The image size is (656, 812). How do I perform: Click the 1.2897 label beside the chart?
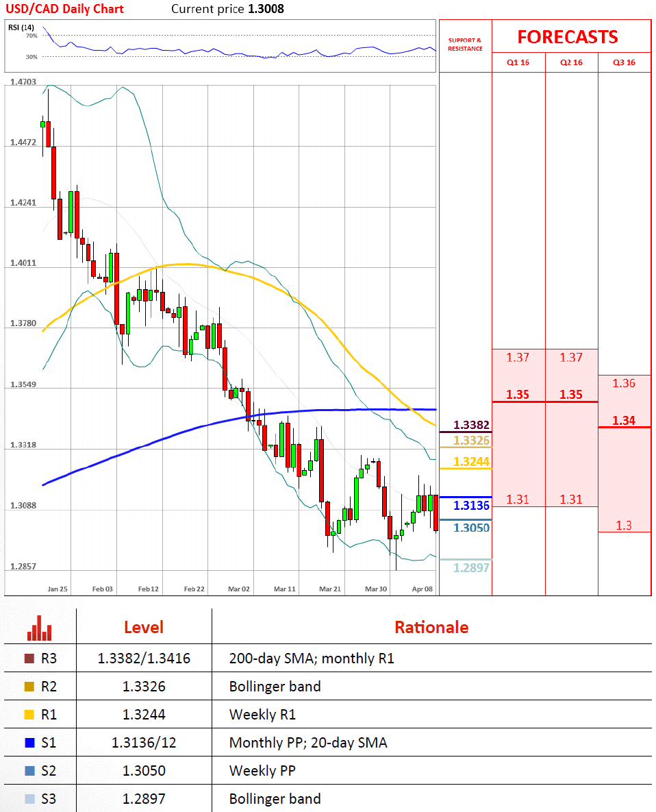pyautogui.click(x=471, y=568)
